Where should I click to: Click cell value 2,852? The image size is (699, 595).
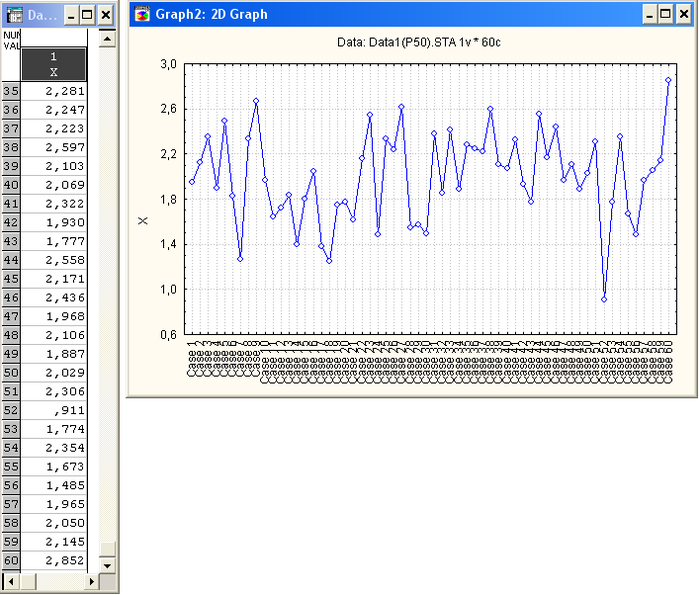coord(53,560)
